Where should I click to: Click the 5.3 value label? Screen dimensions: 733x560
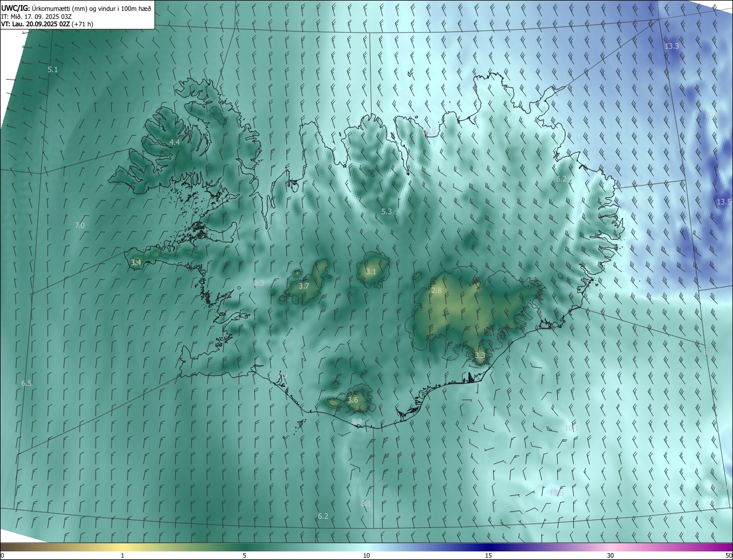pyautogui.click(x=387, y=212)
